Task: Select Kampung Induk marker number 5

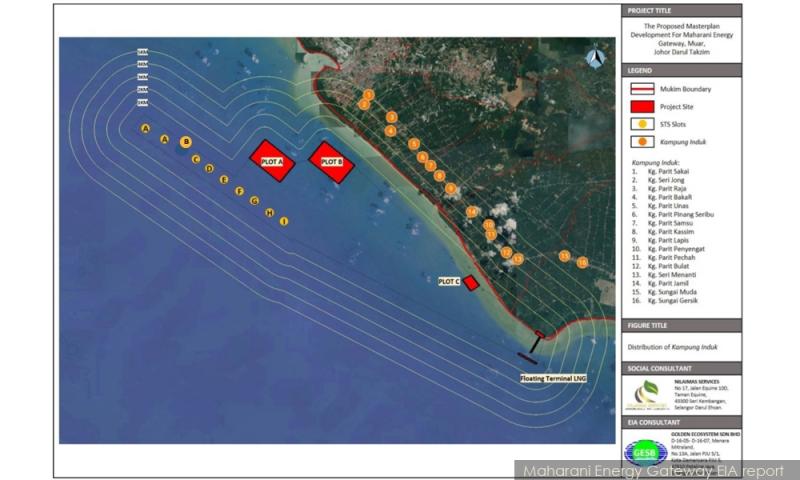Action: [413, 144]
